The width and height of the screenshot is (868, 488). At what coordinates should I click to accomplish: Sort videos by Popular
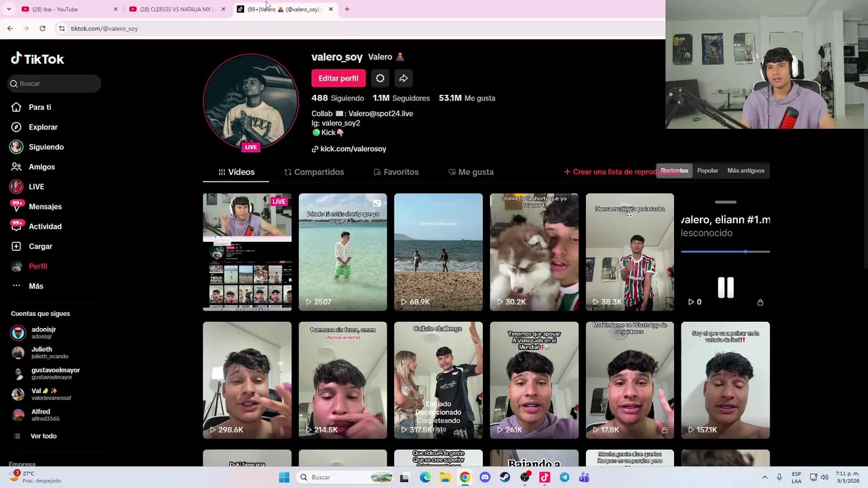707,171
